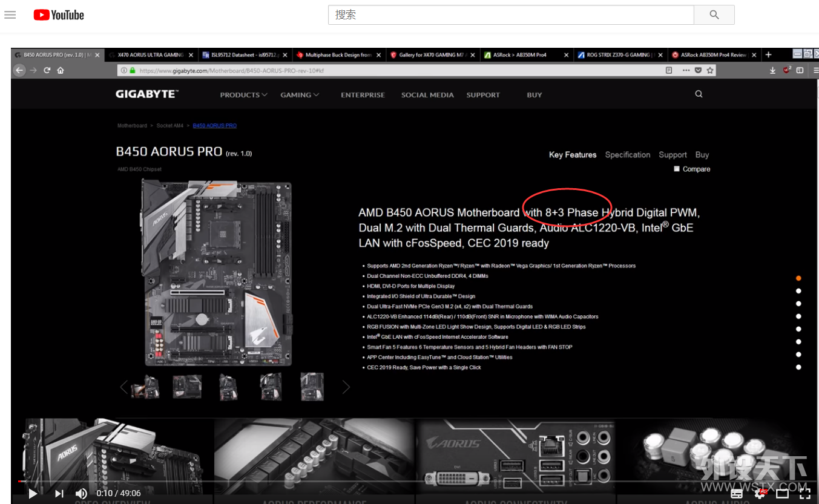819x504 pixels.
Task: Open the browser downloads arrow
Action: point(773,70)
